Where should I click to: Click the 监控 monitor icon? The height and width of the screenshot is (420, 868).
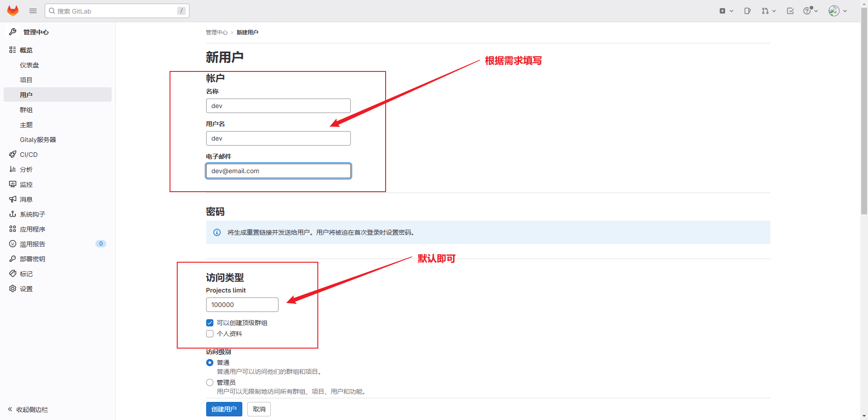13,184
